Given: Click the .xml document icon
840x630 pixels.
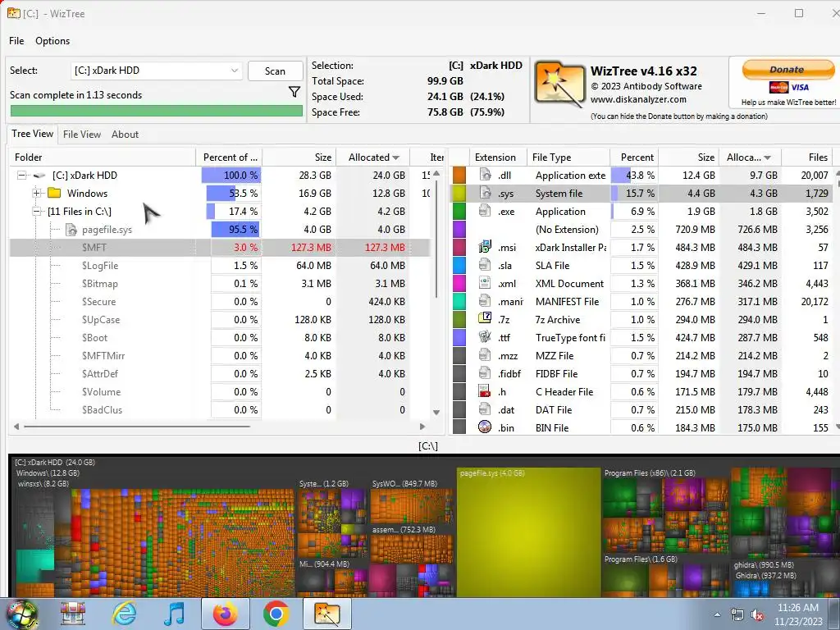Looking at the screenshot, I should pyautogui.click(x=486, y=283).
